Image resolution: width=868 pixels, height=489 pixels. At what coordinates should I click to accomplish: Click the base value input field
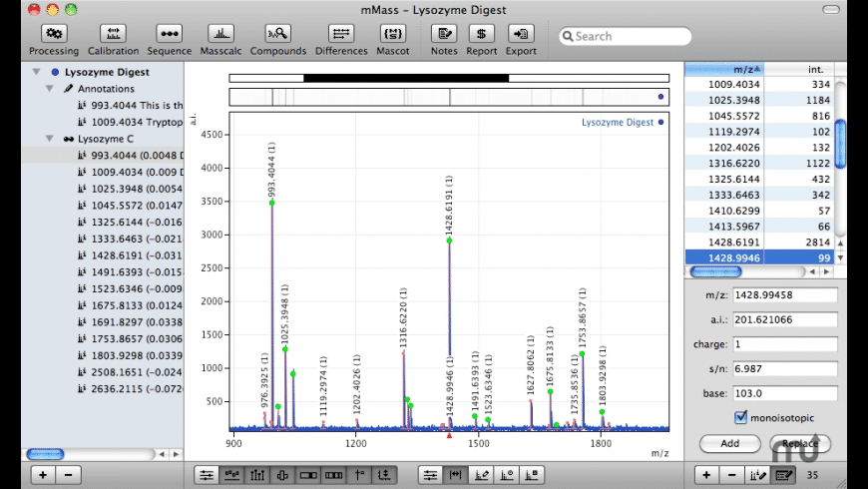[785, 393]
